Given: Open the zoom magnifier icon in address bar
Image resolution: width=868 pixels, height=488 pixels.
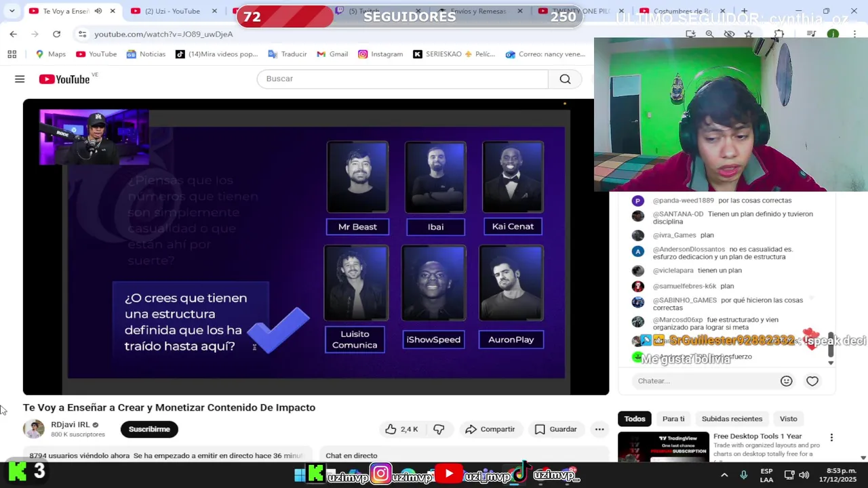Looking at the screenshot, I should click(709, 34).
